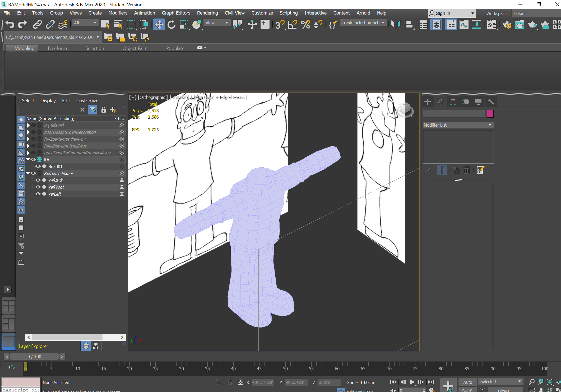Toggle visibility of Box001
Screen dimensions: 561x392
tap(38, 167)
